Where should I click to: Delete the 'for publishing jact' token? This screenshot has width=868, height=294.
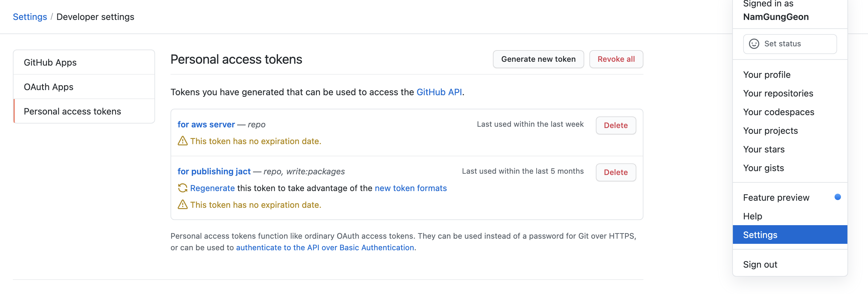coord(616,172)
